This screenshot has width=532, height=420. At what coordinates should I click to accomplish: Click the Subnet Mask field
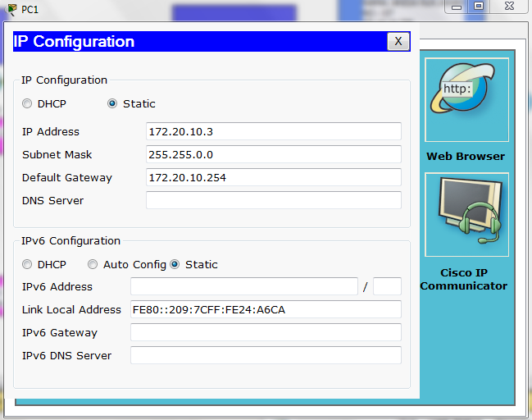pyautogui.click(x=274, y=154)
